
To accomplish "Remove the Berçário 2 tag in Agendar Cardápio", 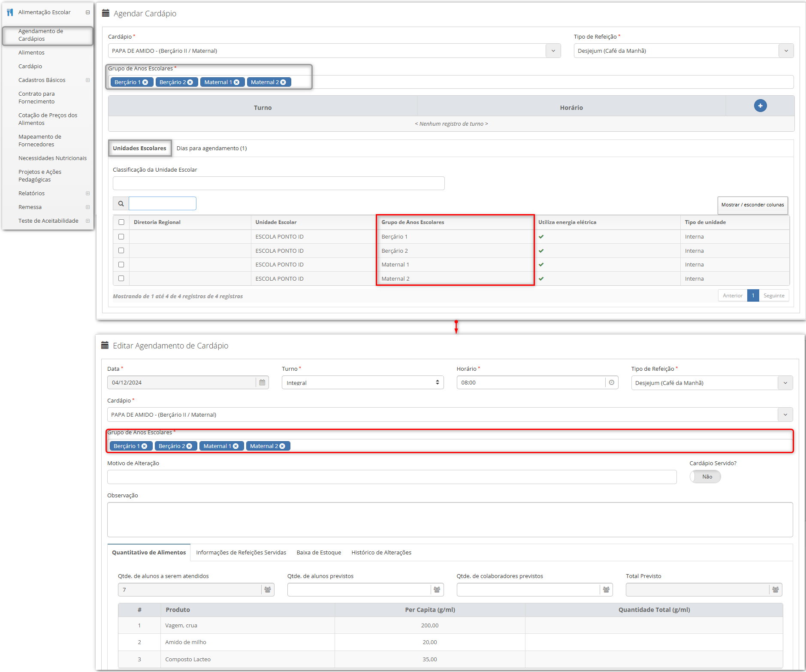I will (190, 82).
